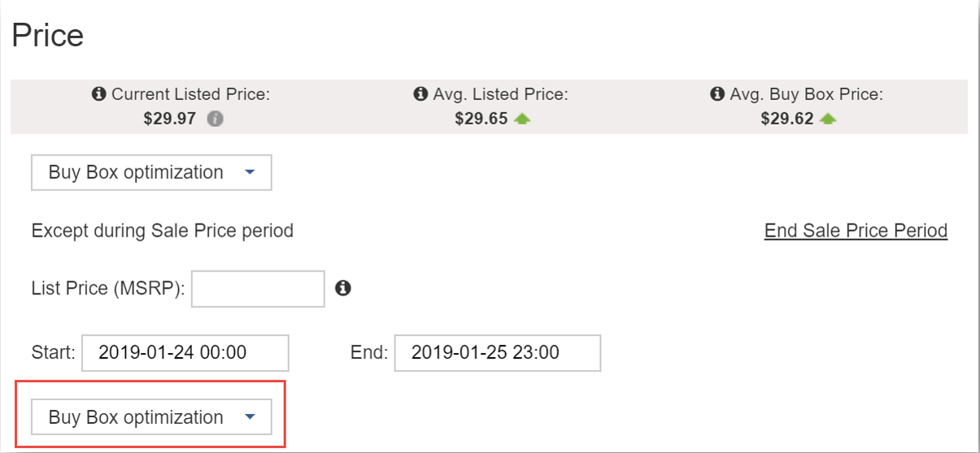Click the green up arrow beside $29.65
Screen dimensions: 980x453
[x=522, y=119]
